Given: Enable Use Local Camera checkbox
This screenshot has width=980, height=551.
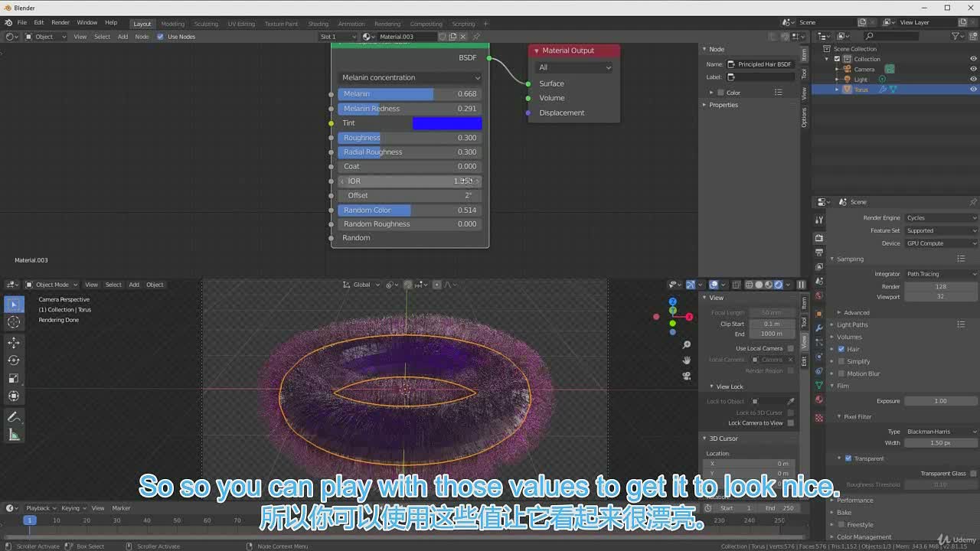Looking at the screenshot, I should coord(791,348).
